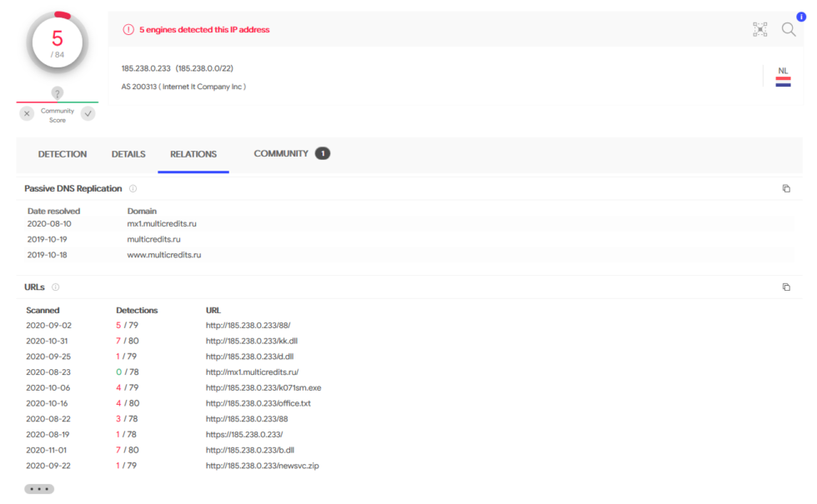The image size is (817, 504).
Task: Click the Detections column header
Action: 137,310
